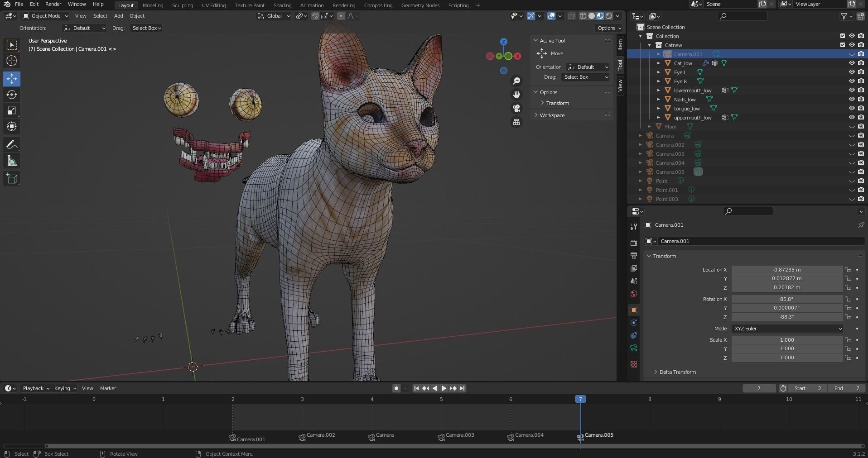The height and width of the screenshot is (458, 868).
Task: Switch to Geometry Nodes workspace tab
Action: [x=420, y=5]
